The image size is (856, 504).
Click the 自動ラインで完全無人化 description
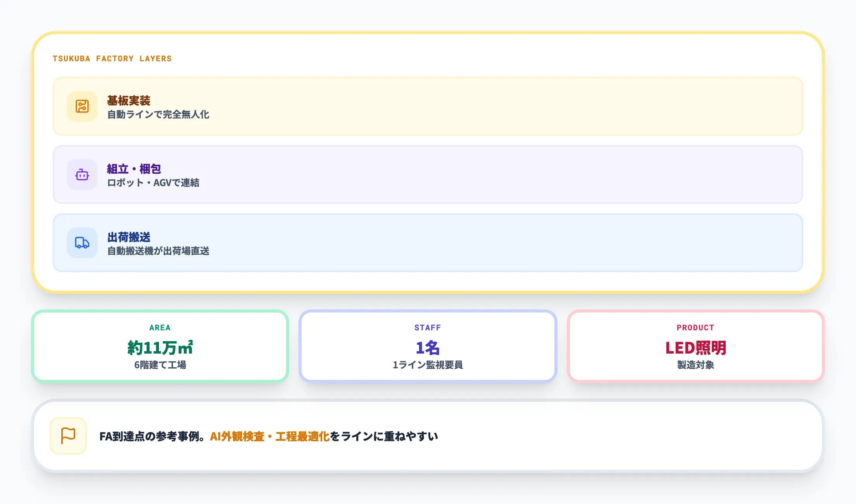coord(158,115)
